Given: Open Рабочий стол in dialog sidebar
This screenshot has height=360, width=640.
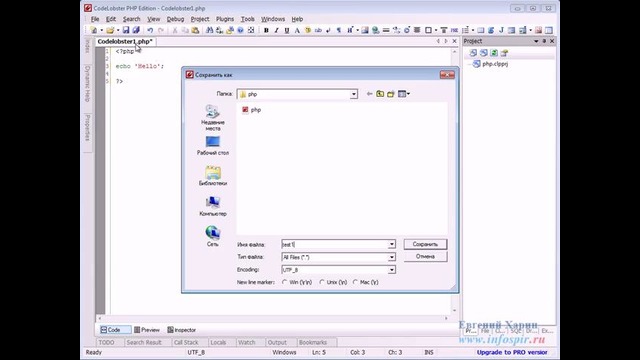Looking at the screenshot, I should tap(213, 145).
